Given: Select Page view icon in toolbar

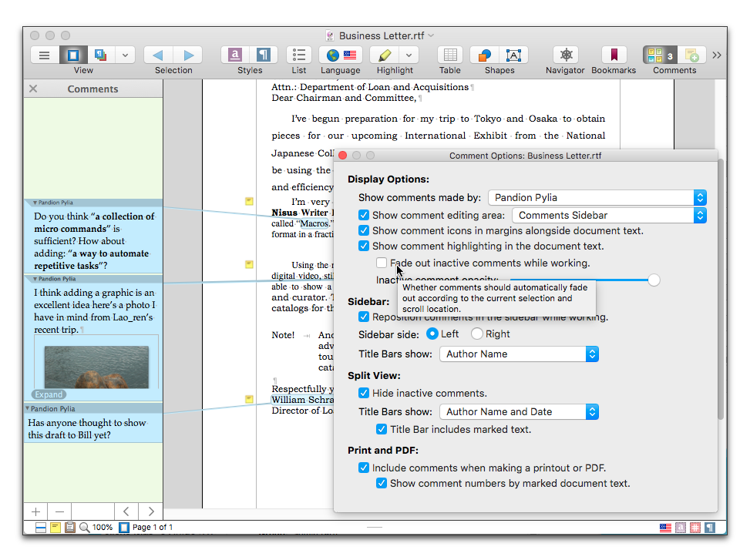Looking at the screenshot, I should click(72, 55).
